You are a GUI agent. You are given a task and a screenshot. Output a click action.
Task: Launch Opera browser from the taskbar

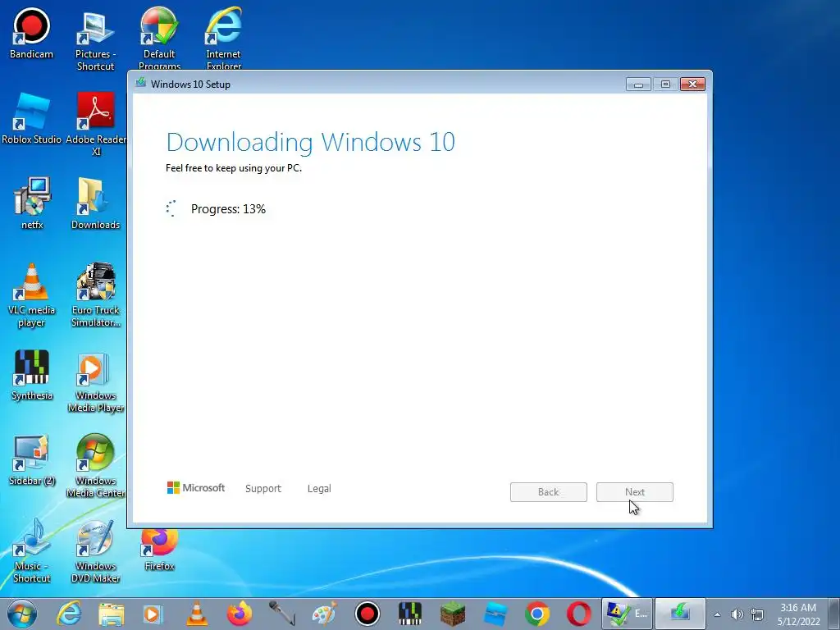[579, 614]
